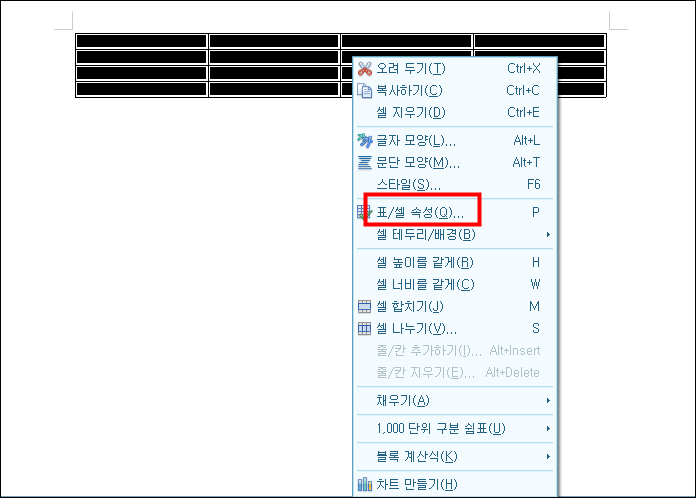Expand the 블록 계산식 submenu arrow
The width and height of the screenshot is (696, 498).
click(x=549, y=457)
